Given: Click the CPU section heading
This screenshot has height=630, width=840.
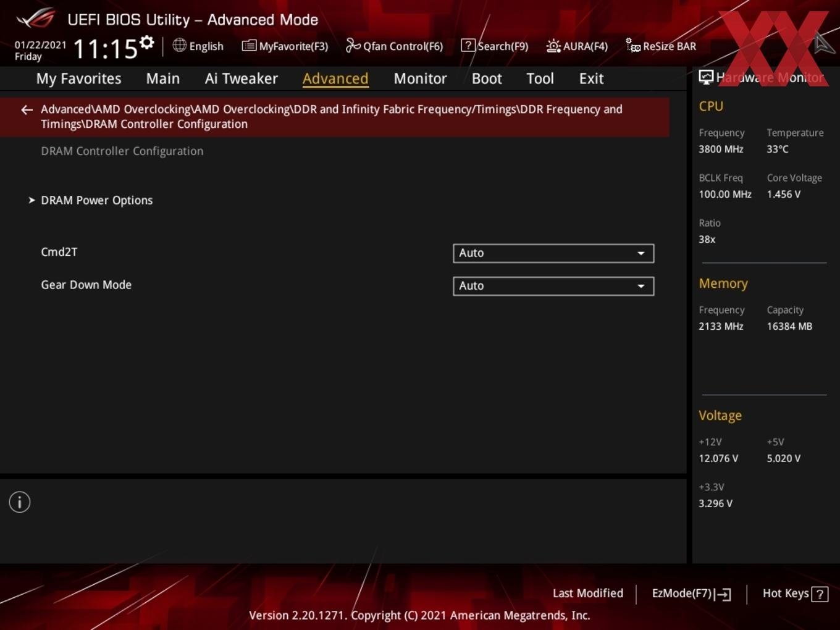Looking at the screenshot, I should click(711, 106).
